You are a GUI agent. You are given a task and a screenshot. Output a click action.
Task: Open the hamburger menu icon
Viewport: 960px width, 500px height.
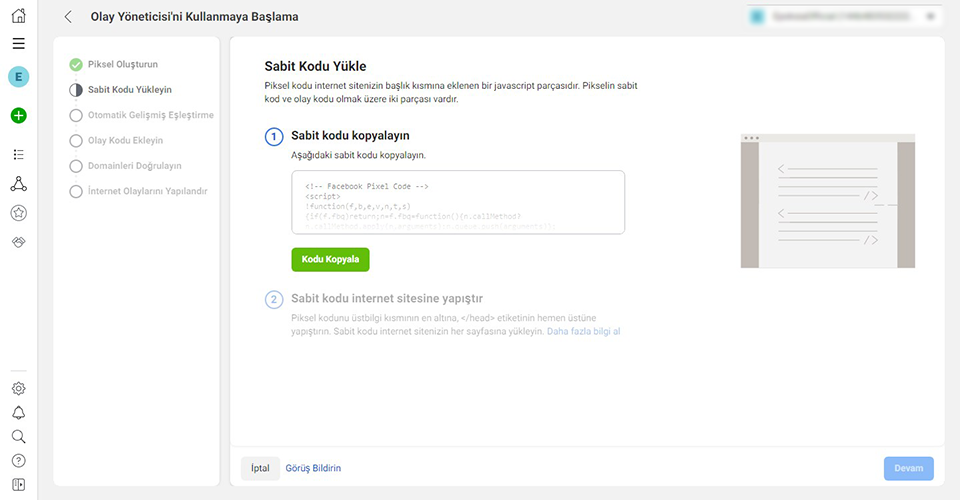click(x=18, y=43)
